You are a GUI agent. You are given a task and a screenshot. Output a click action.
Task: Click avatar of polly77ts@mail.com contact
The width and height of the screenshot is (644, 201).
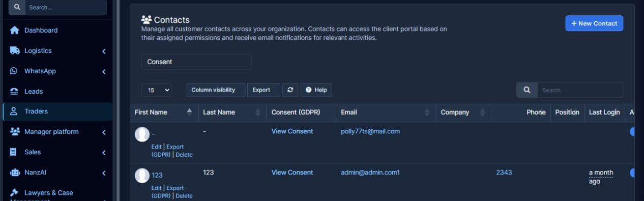tap(142, 134)
